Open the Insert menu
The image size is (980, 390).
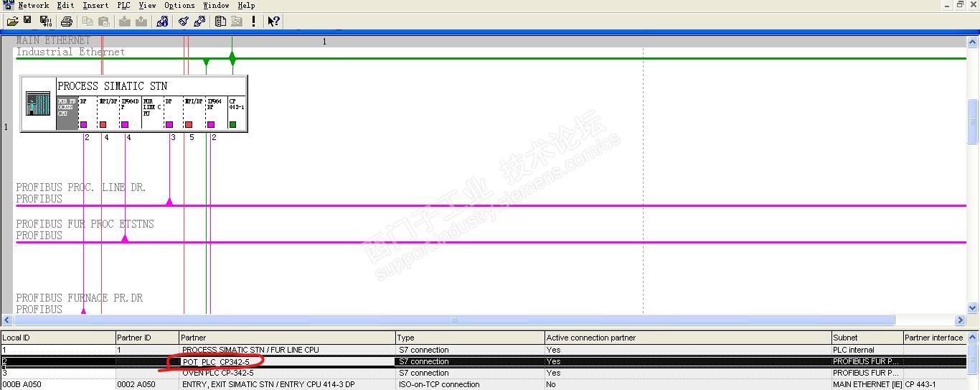(x=95, y=5)
